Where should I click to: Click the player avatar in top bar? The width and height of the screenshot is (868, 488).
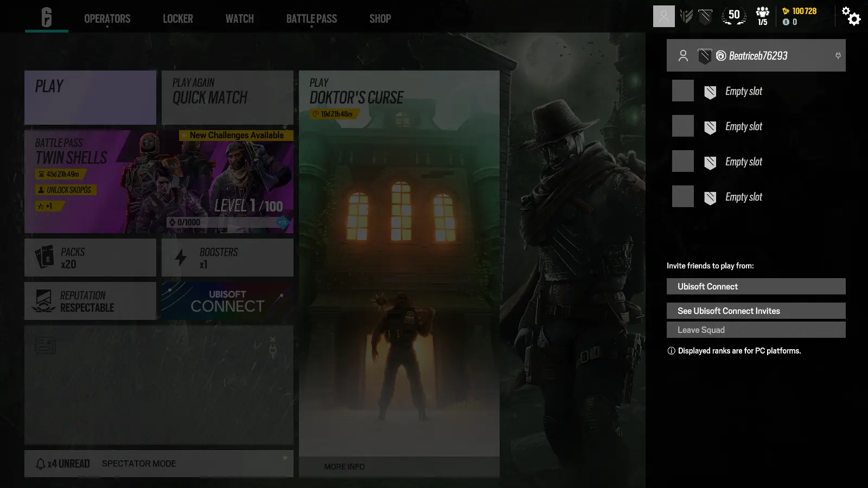click(664, 16)
